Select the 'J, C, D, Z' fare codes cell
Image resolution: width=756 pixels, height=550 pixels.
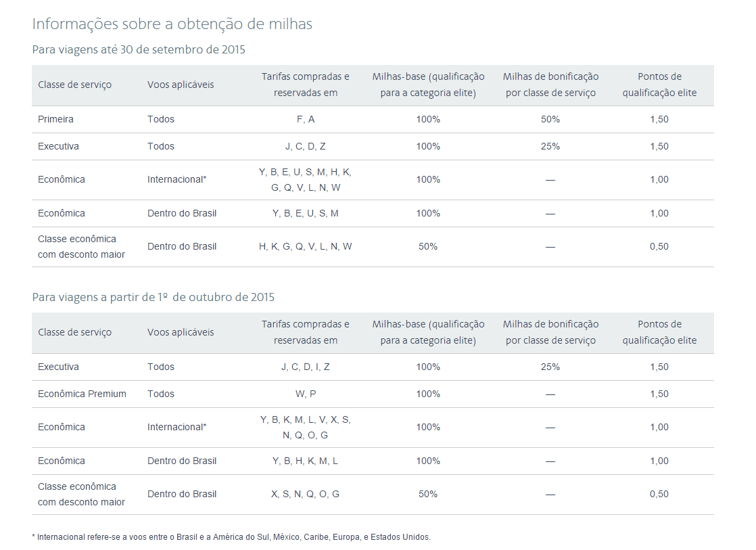(306, 146)
